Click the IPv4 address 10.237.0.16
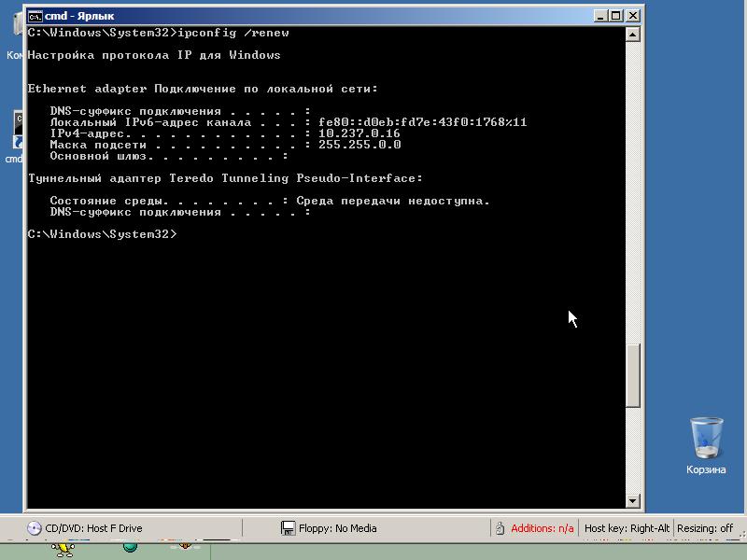Image resolution: width=747 pixels, height=560 pixels. tap(359, 133)
